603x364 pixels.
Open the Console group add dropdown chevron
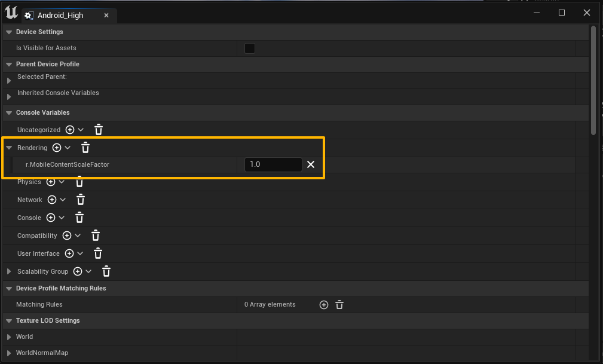click(x=62, y=218)
